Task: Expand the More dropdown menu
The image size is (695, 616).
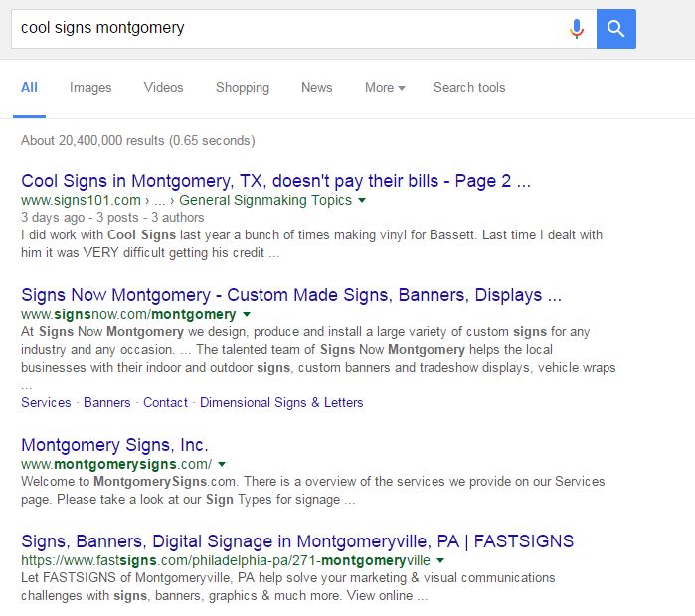Action: pyautogui.click(x=385, y=88)
